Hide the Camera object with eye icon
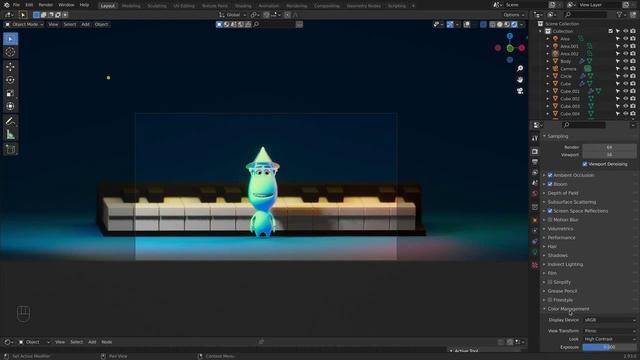640x360 pixels. tap(625, 69)
